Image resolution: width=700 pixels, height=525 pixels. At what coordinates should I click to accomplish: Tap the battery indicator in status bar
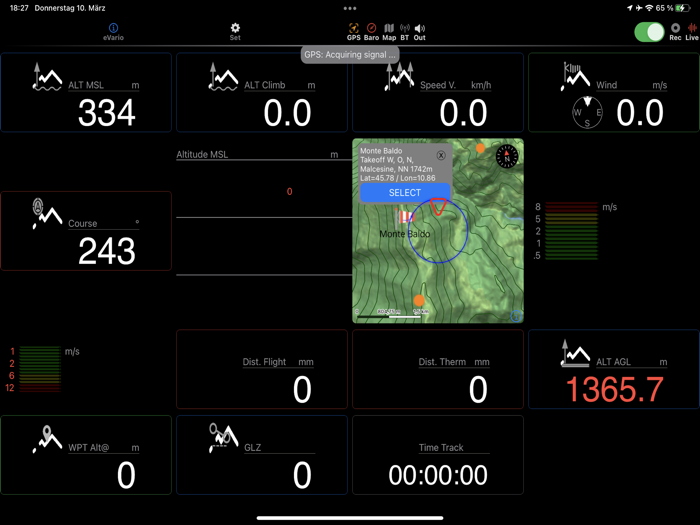point(683,8)
